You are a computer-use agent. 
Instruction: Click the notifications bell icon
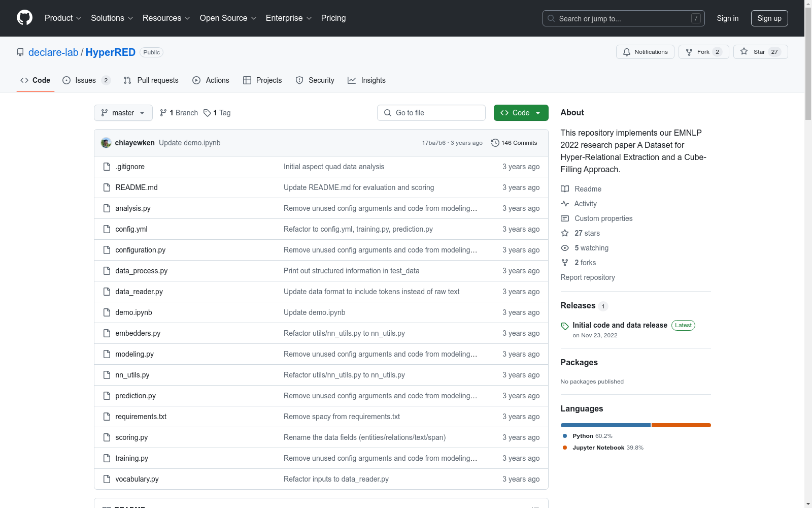(x=627, y=52)
